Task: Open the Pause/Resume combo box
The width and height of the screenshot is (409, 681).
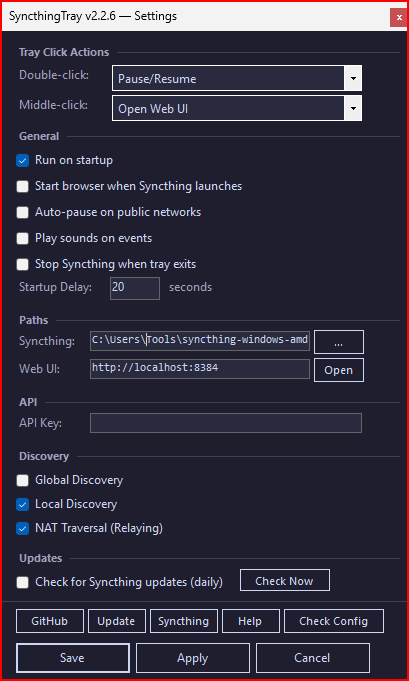Action: pos(237,79)
